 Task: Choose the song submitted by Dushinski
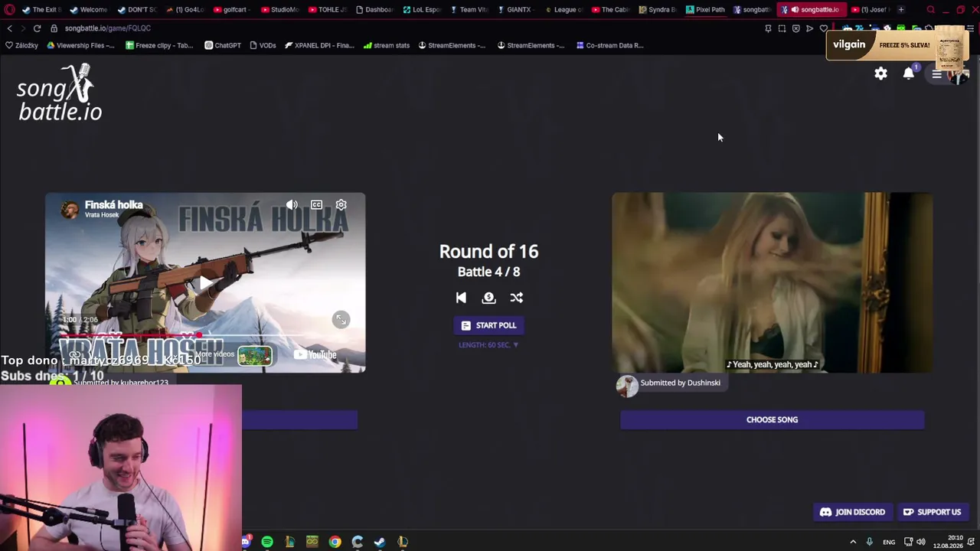click(x=772, y=419)
